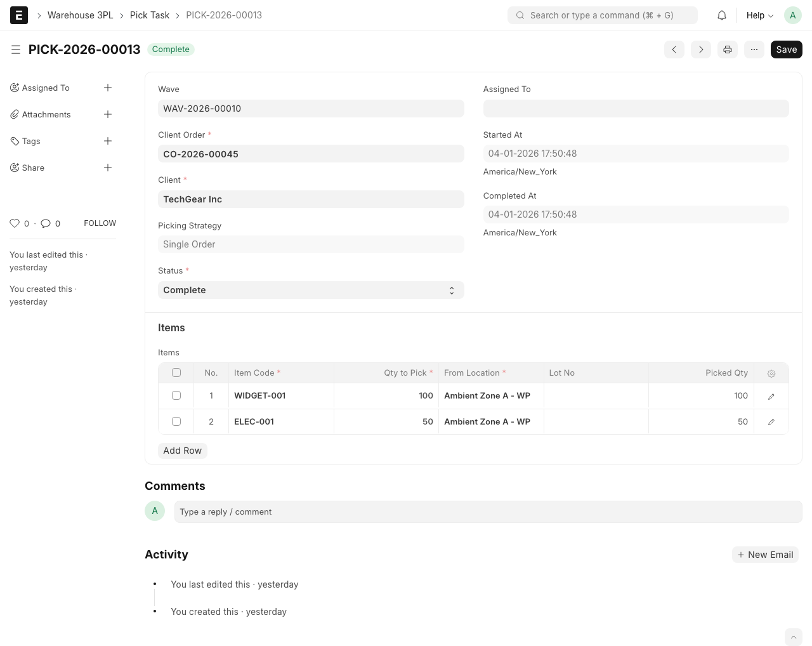The height and width of the screenshot is (646, 812).
Task: Expand the Help menu
Action: (759, 15)
